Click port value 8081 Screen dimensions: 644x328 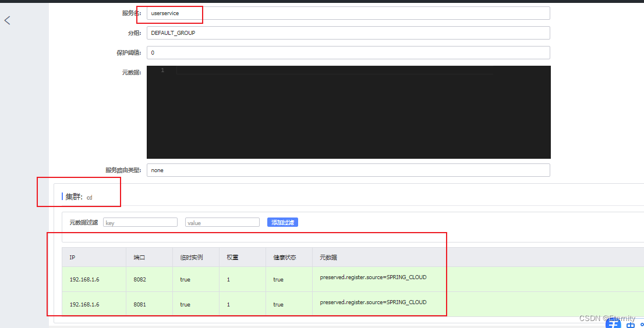point(140,304)
